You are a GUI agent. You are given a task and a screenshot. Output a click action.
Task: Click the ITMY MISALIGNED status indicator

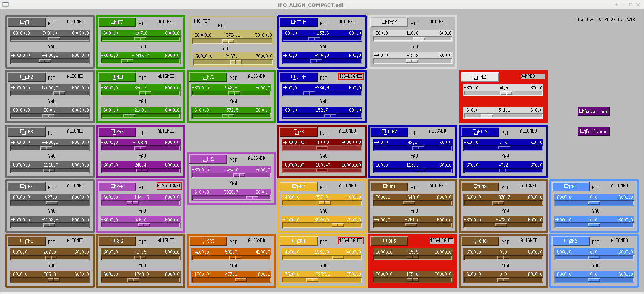(350, 76)
